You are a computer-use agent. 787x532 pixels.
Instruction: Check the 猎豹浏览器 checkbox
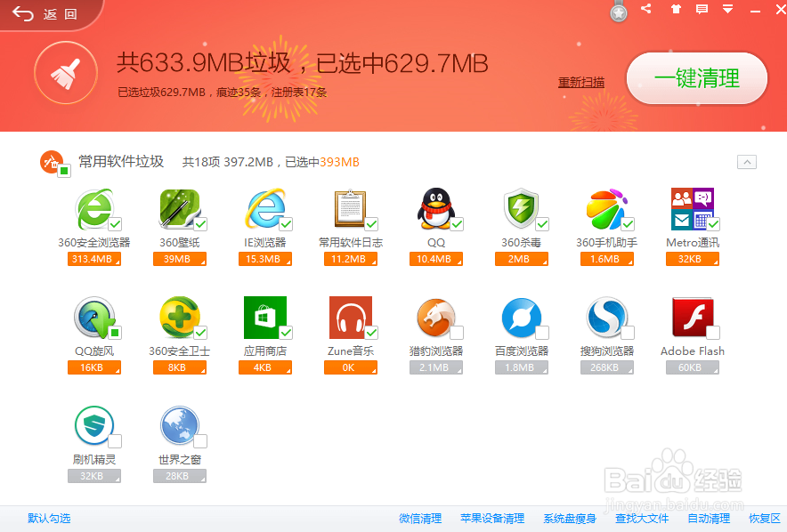[x=457, y=333]
